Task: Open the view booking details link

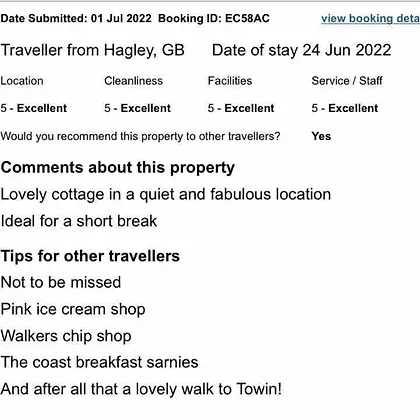Action: tap(370, 18)
